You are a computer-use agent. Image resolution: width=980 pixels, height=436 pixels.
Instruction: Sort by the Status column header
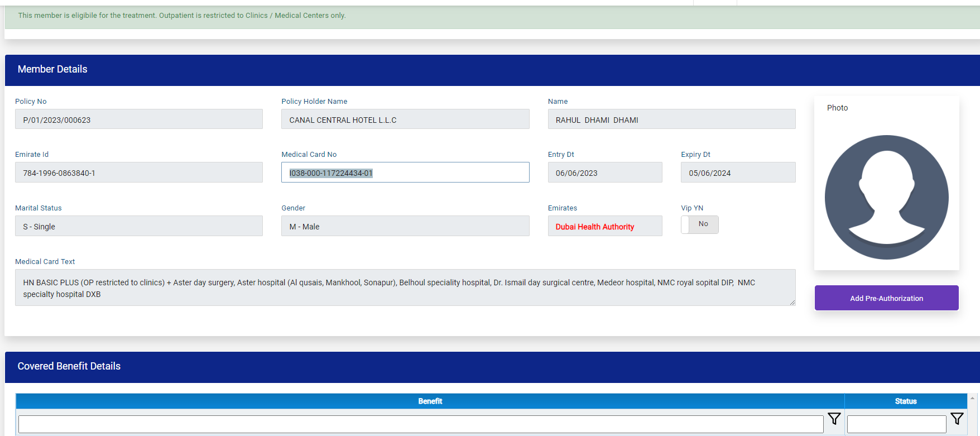905,401
